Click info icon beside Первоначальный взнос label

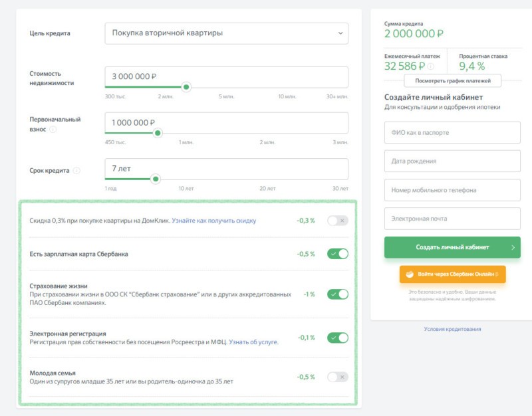pos(53,130)
